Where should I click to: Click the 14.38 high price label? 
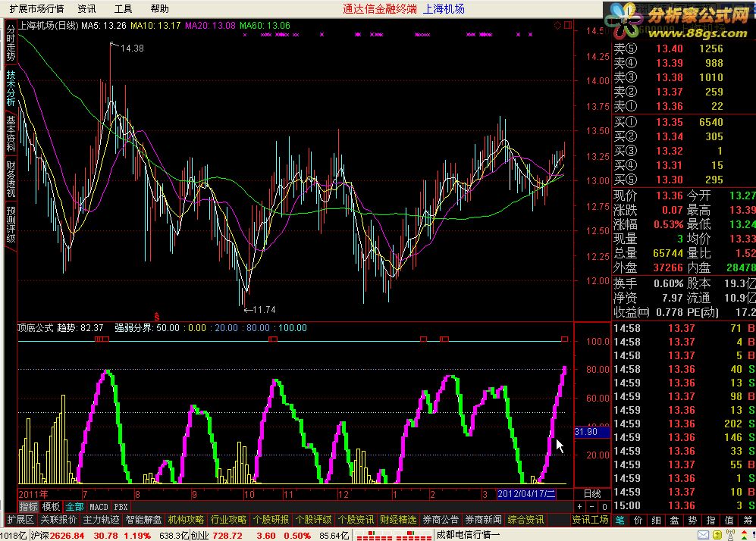(x=132, y=48)
